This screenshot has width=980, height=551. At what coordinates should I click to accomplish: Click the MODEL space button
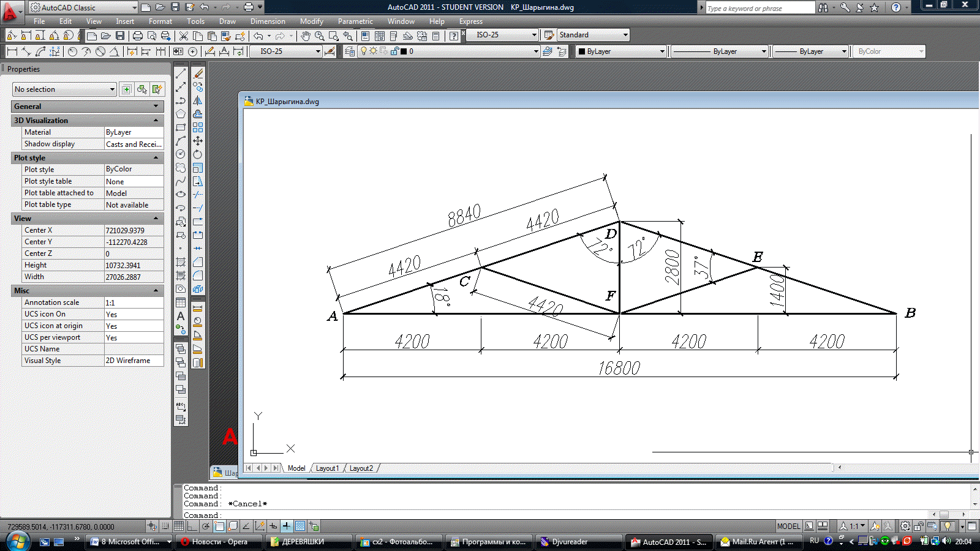point(788,526)
